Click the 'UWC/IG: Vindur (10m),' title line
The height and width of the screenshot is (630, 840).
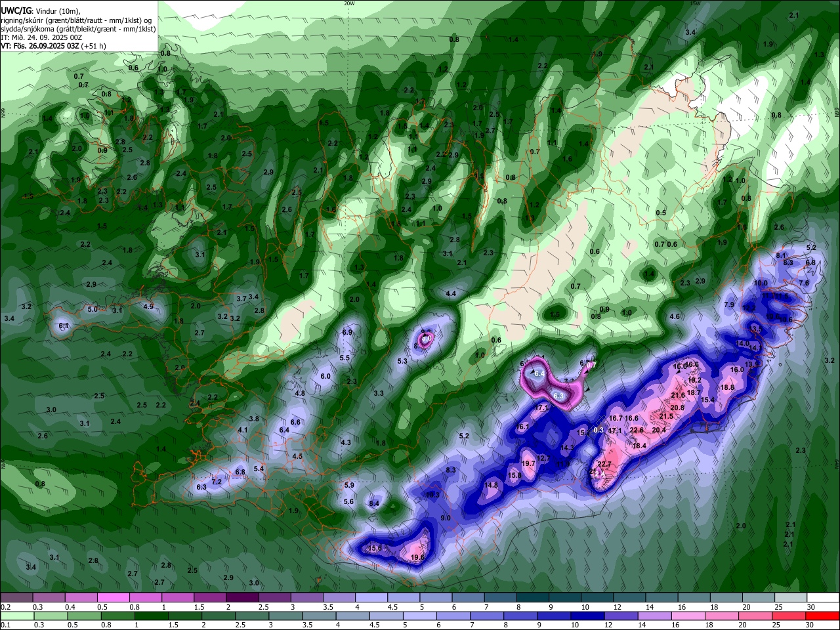[41, 10]
